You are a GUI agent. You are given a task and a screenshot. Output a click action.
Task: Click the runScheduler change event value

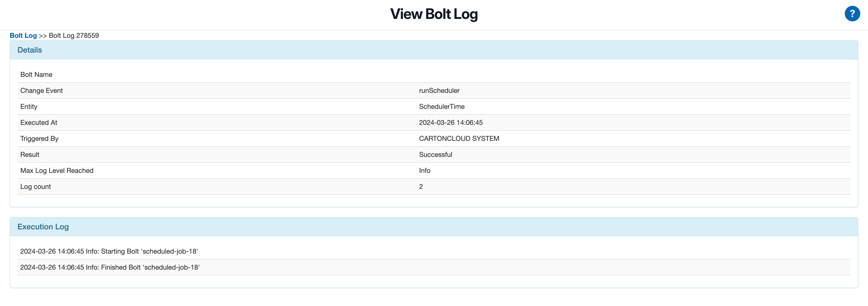pyautogui.click(x=439, y=90)
